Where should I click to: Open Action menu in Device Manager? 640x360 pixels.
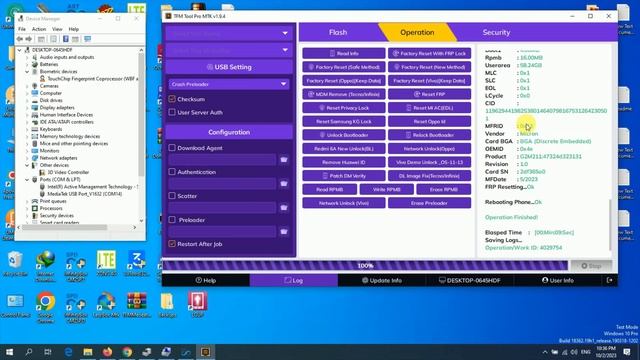[x=39, y=29]
